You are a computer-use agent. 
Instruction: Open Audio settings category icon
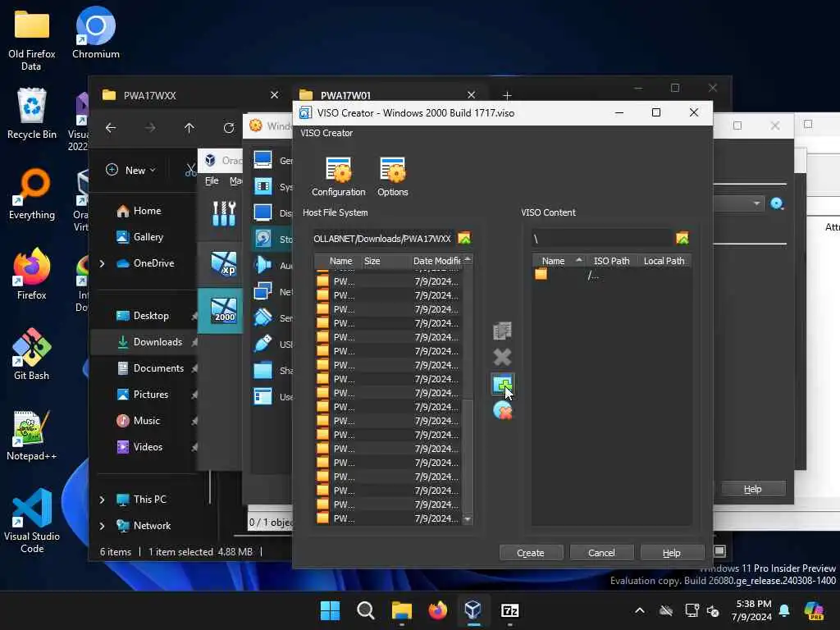coord(262,265)
